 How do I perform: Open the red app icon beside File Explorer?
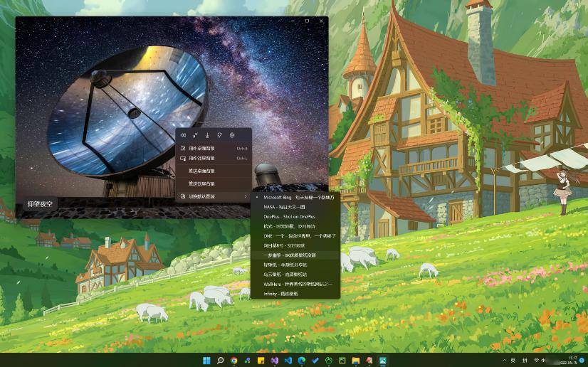(369, 361)
